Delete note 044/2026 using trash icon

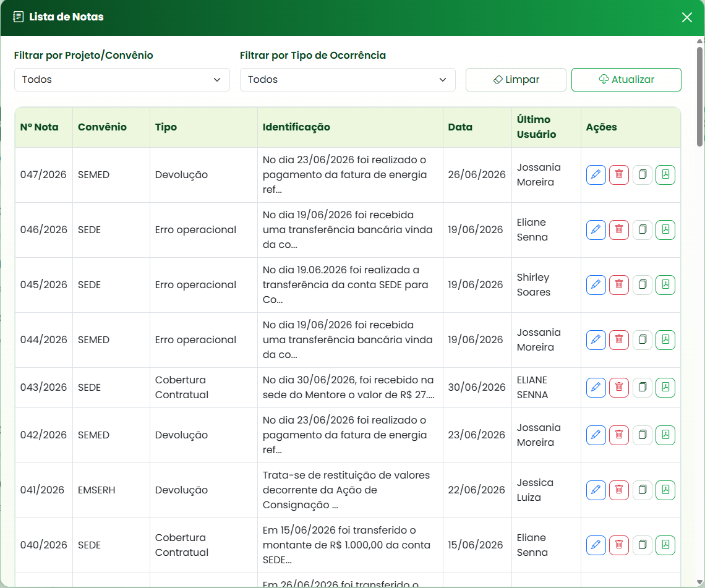pos(619,340)
